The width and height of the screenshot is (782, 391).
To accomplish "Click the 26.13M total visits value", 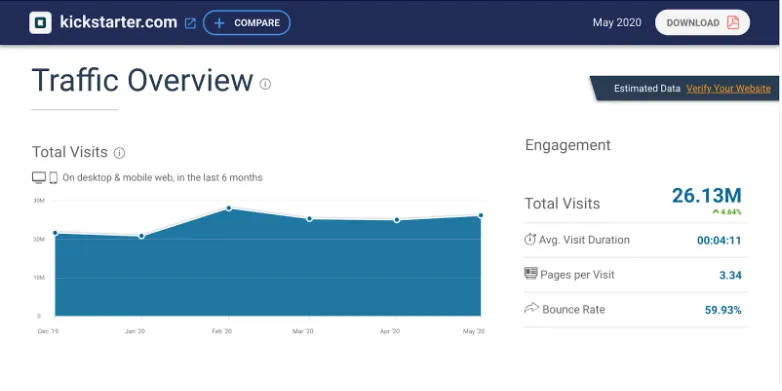I will 707,196.
